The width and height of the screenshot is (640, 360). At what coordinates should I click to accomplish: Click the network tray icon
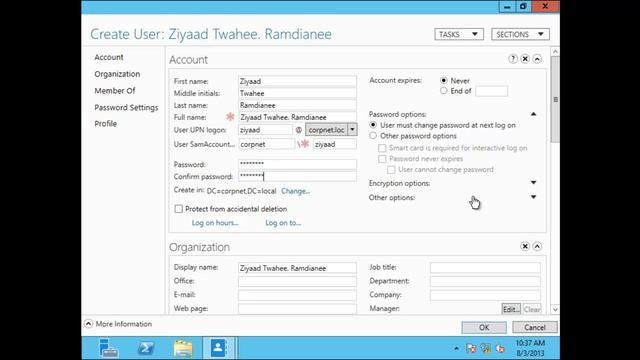pyautogui.click(x=486, y=349)
